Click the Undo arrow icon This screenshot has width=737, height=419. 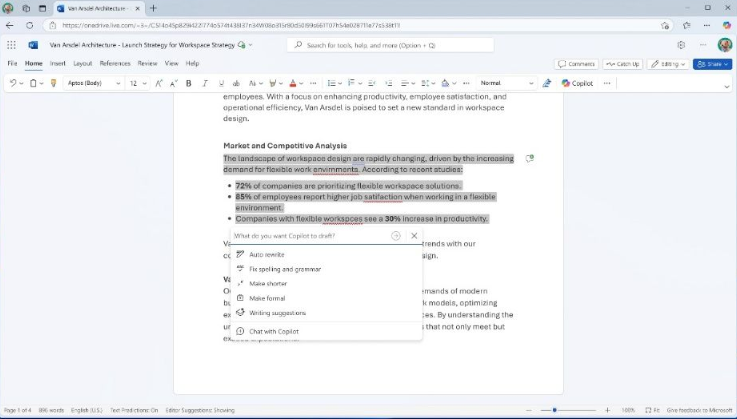tap(13, 83)
